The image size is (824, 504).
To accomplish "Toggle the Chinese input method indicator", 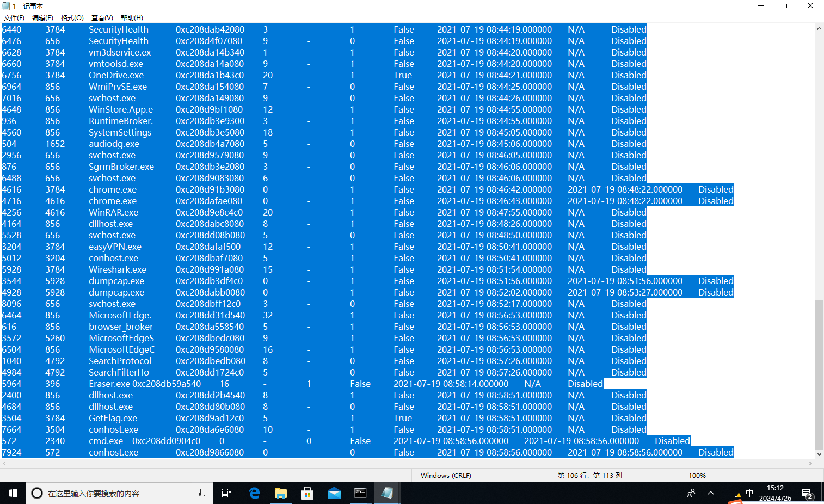I will [x=749, y=493].
